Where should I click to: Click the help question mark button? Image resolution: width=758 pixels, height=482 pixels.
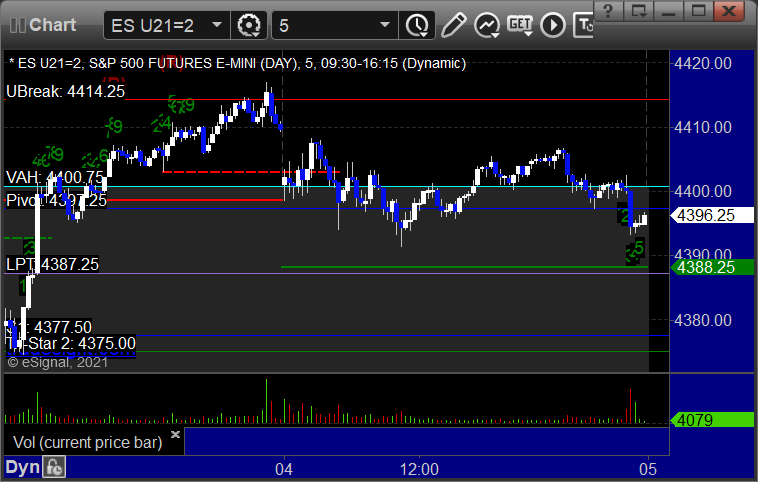click(x=608, y=11)
